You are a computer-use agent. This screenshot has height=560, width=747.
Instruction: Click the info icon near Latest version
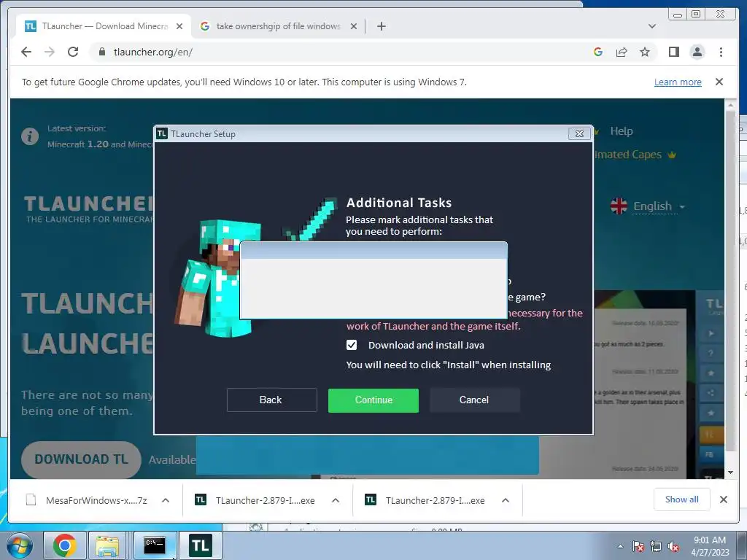(30, 136)
